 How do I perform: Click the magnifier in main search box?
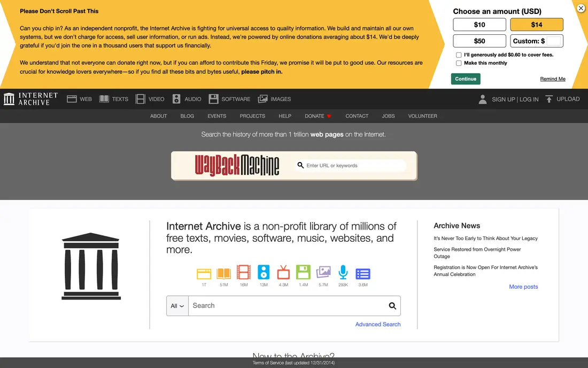pyautogui.click(x=392, y=306)
